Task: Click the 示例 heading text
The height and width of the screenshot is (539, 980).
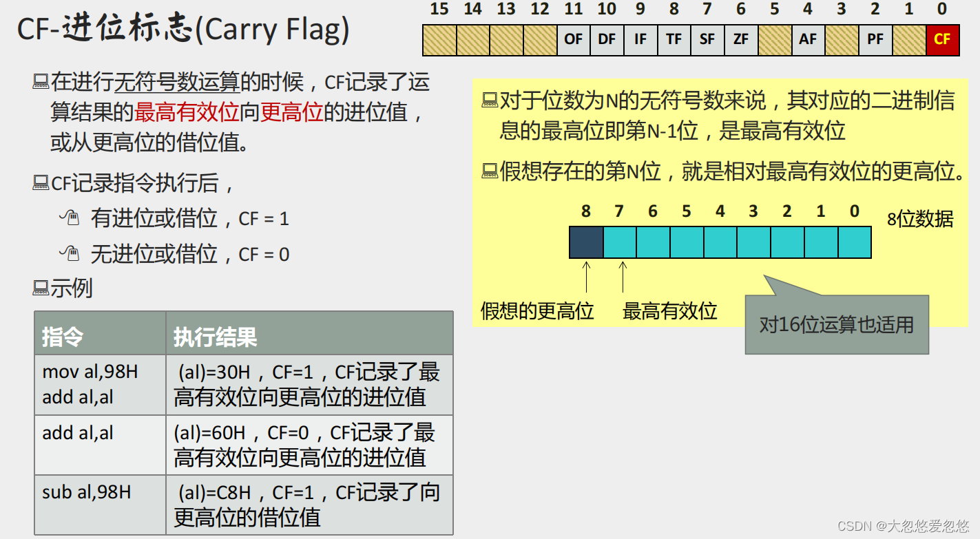Action: [72, 288]
